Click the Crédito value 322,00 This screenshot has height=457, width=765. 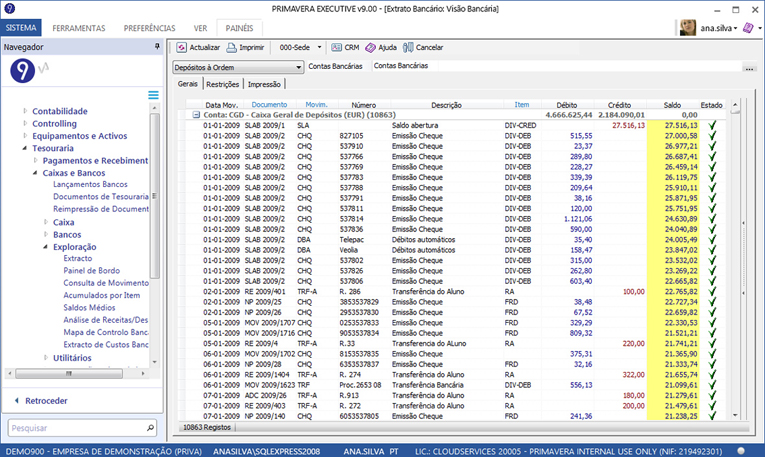point(633,375)
